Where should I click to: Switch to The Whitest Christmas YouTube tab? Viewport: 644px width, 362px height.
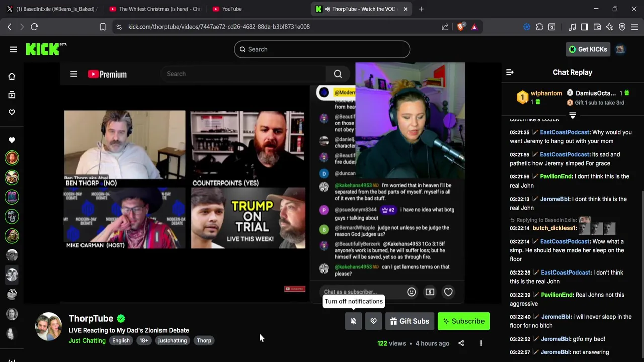(x=154, y=9)
